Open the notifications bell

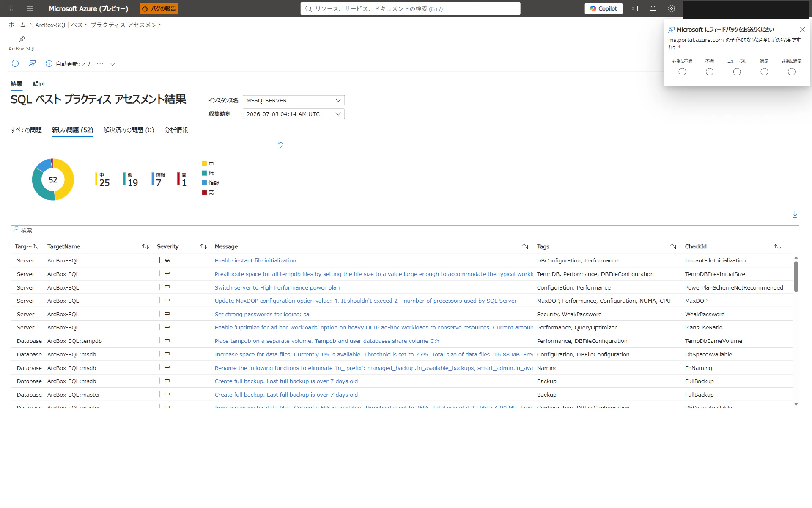653,8
